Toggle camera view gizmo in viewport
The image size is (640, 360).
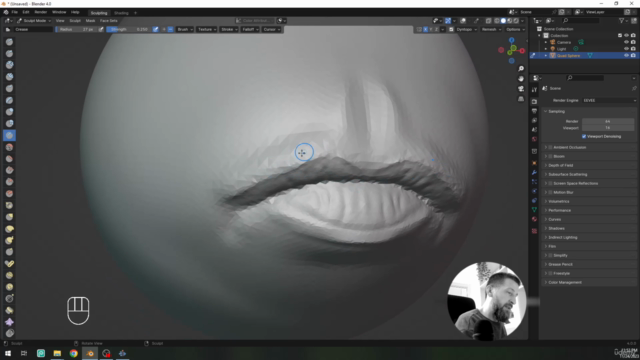[x=521, y=89]
